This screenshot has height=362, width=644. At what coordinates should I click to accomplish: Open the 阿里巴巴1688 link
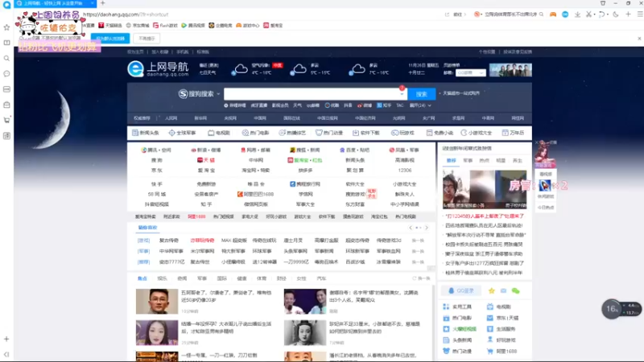(x=255, y=194)
